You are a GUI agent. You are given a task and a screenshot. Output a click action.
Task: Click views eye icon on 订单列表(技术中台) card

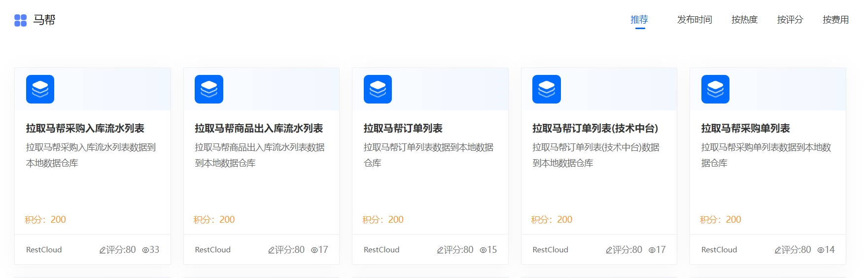[652, 250]
